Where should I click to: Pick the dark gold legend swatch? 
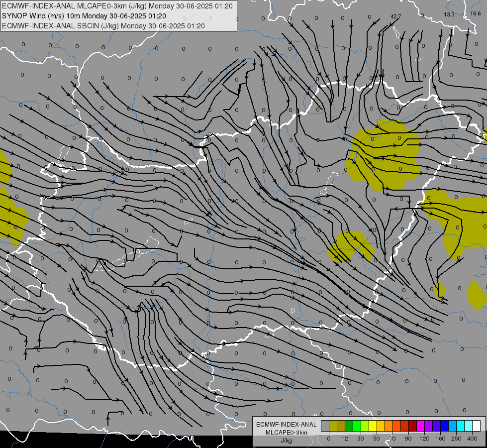tap(341, 426)
